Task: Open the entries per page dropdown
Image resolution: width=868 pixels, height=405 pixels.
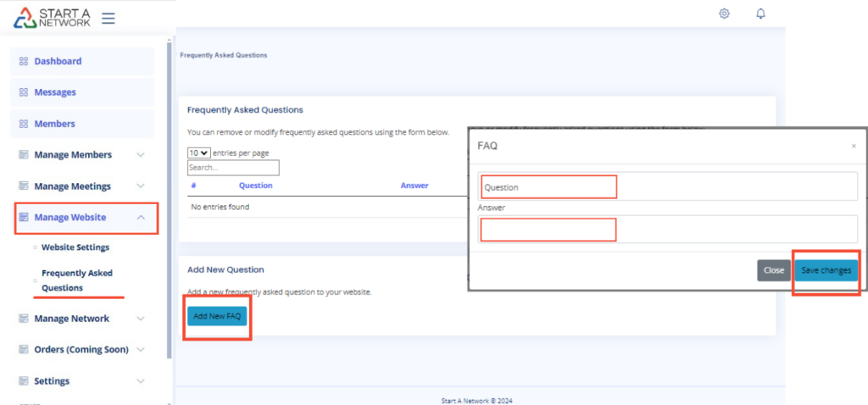Action: [x=198, y=153]
